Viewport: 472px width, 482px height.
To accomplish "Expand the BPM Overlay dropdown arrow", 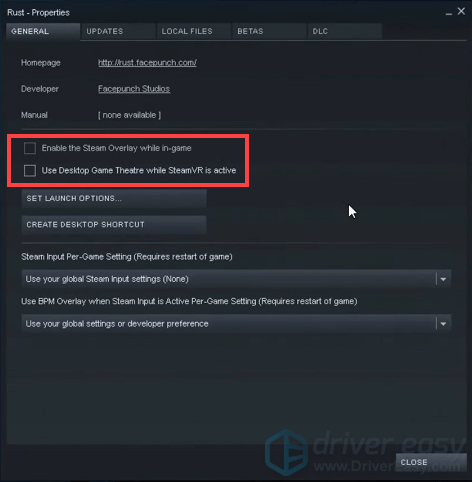I will coord(443,324).
